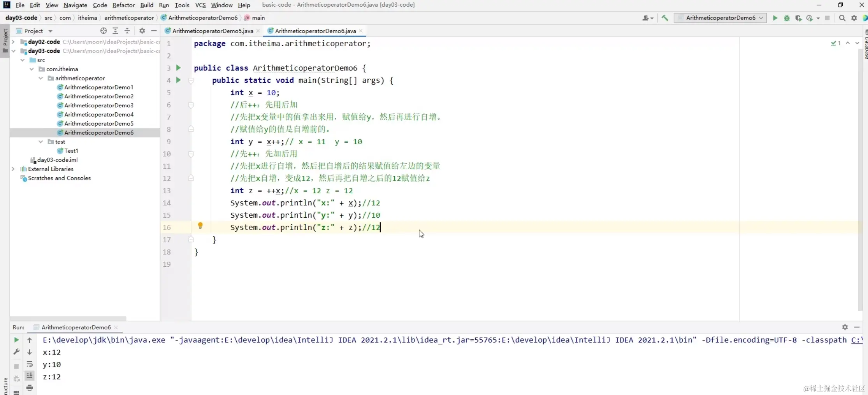Open the VCS menu
This screenshot has height=395, width=868.
point(200,5)
